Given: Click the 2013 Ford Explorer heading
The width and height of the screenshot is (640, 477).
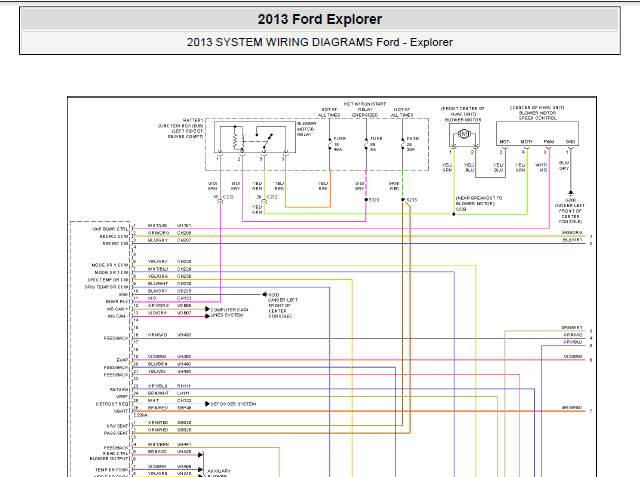Looking at the screenshot, I should [x=320, y=19].
